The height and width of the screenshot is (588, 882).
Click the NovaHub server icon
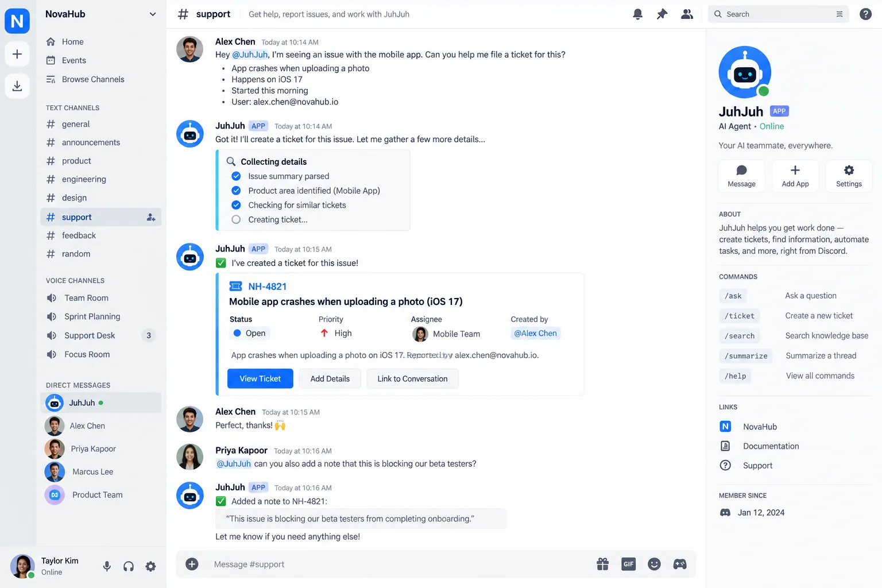[x=17, y=21]
